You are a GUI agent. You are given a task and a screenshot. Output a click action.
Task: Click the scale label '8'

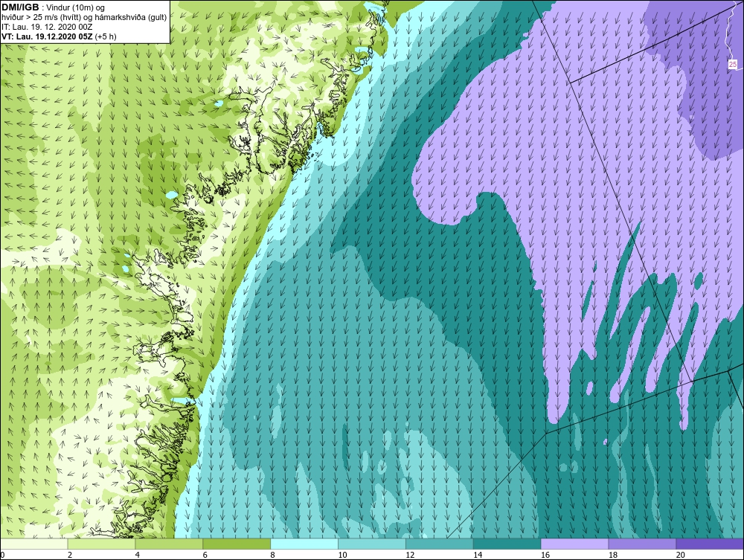click(273, 555)
